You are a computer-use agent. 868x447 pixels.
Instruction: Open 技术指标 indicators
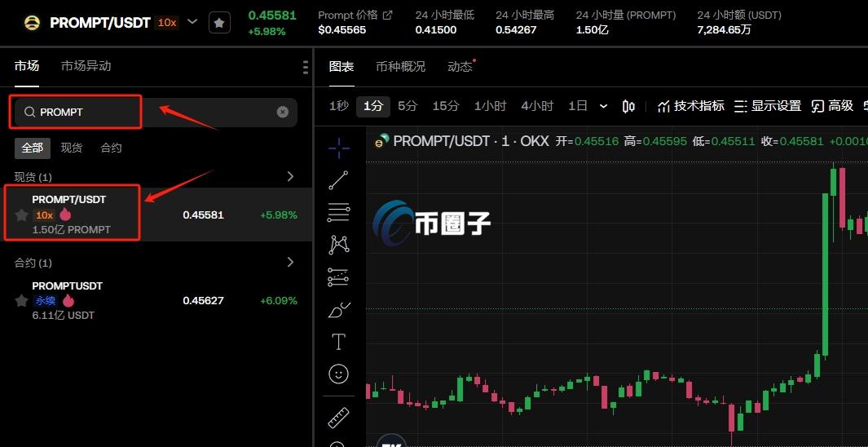pos(691,106)
